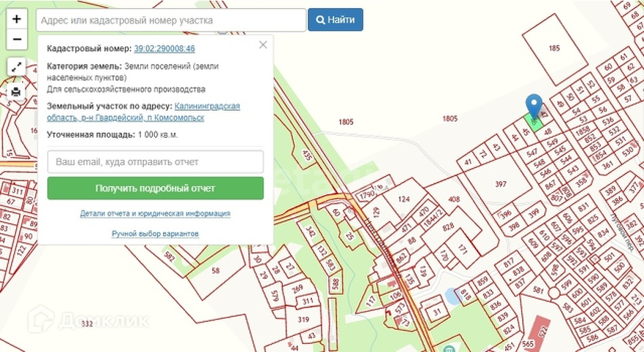Open the Калининградская область address link
644x352 pixels.
click(207, 106)
